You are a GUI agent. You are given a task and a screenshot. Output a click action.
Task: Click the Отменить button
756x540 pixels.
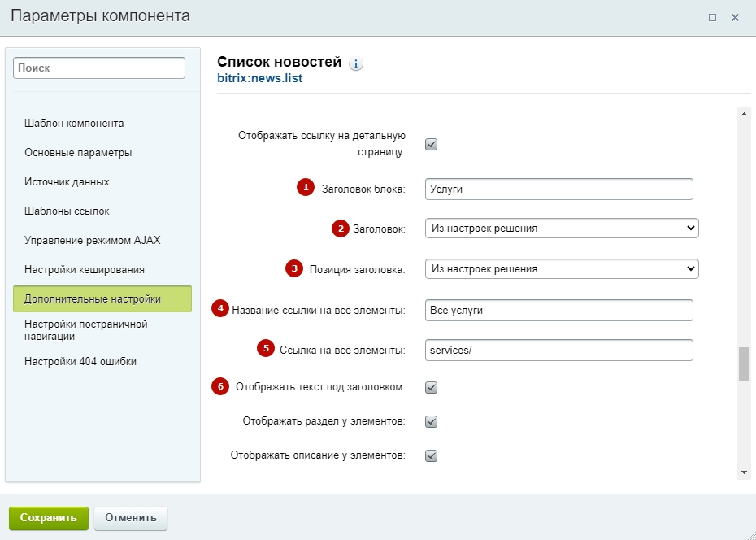click(131, 518)
